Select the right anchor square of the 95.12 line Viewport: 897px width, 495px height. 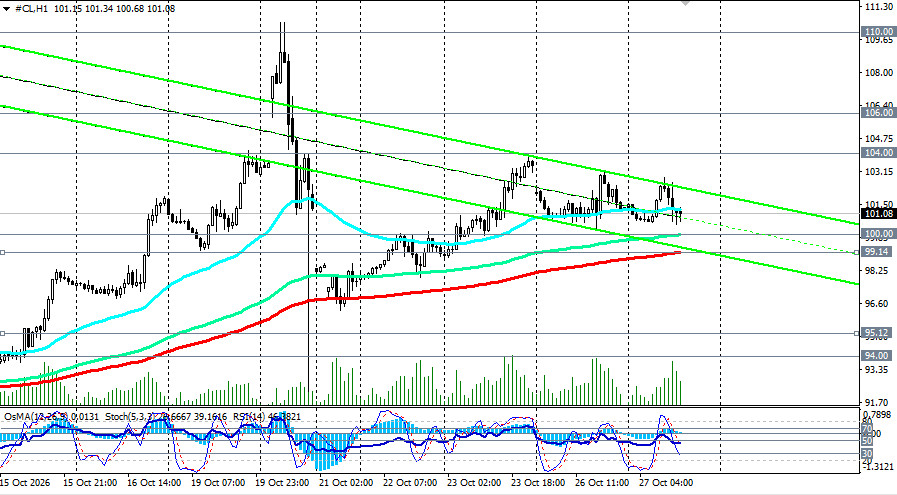856,333
